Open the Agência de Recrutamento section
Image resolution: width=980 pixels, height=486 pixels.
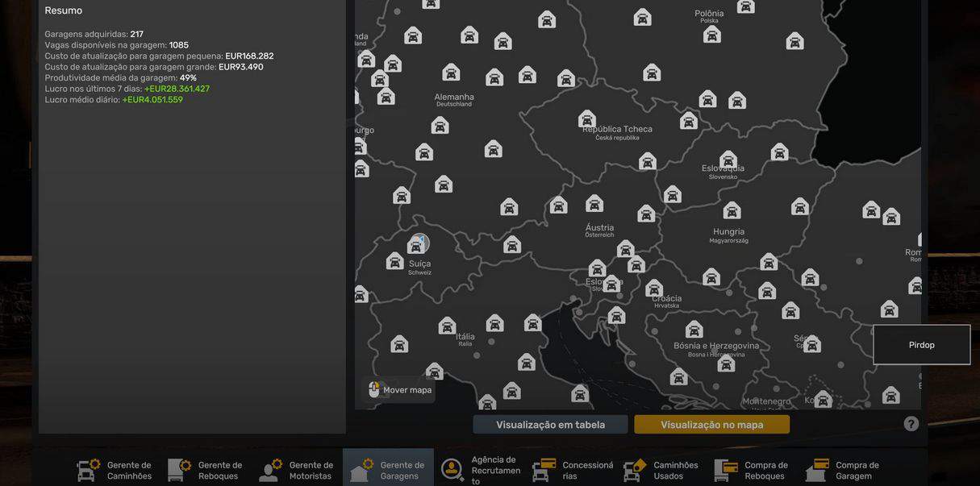coord(479,470)
